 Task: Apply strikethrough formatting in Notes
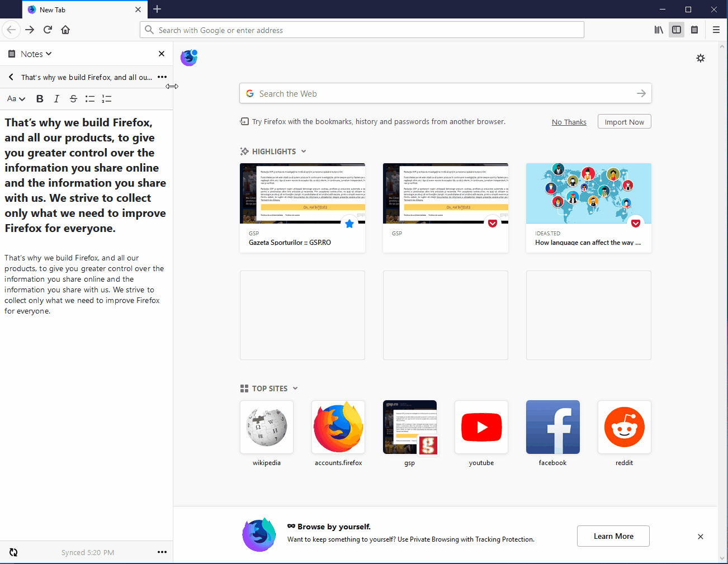pos(73,98)
